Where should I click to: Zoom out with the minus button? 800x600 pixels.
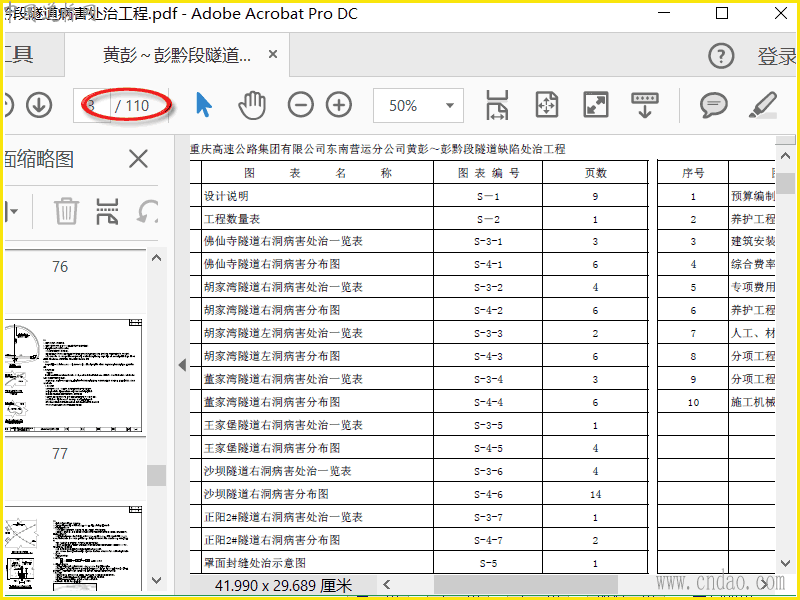[301, 105]
